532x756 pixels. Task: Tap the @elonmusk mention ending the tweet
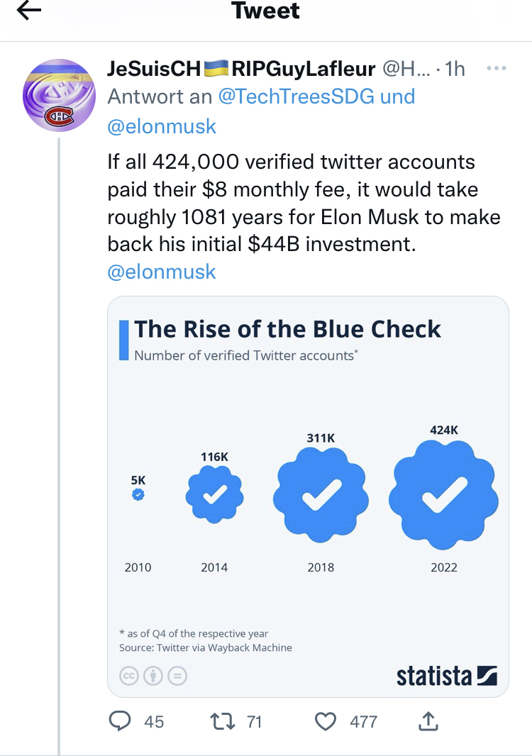(x=162, y=272)
